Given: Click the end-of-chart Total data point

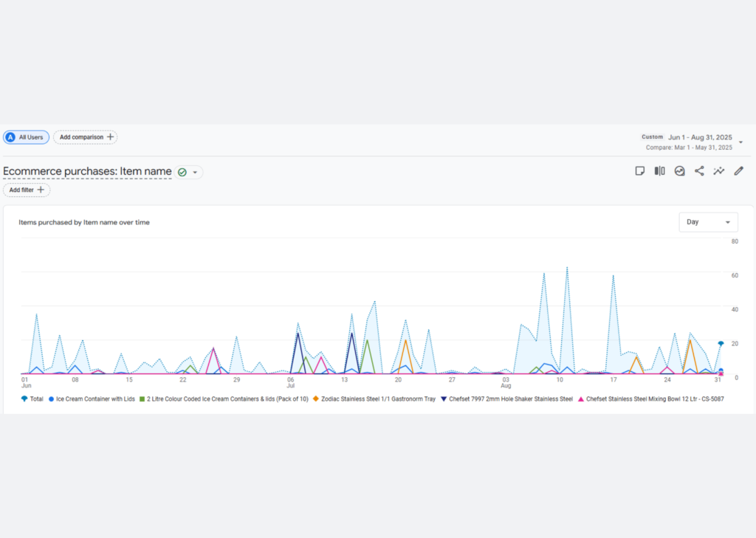Looking at the screenshot, I should click(x=721, y=344).
